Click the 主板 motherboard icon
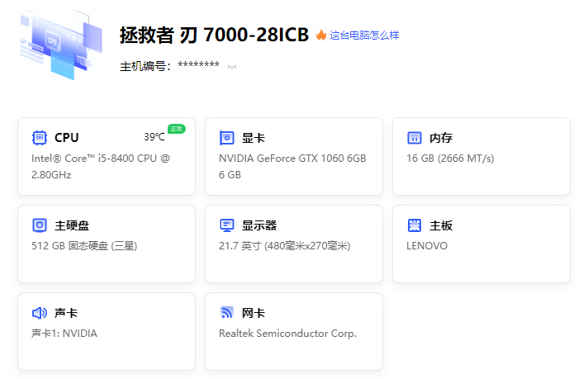588x379 pixels. click(414, 225)
